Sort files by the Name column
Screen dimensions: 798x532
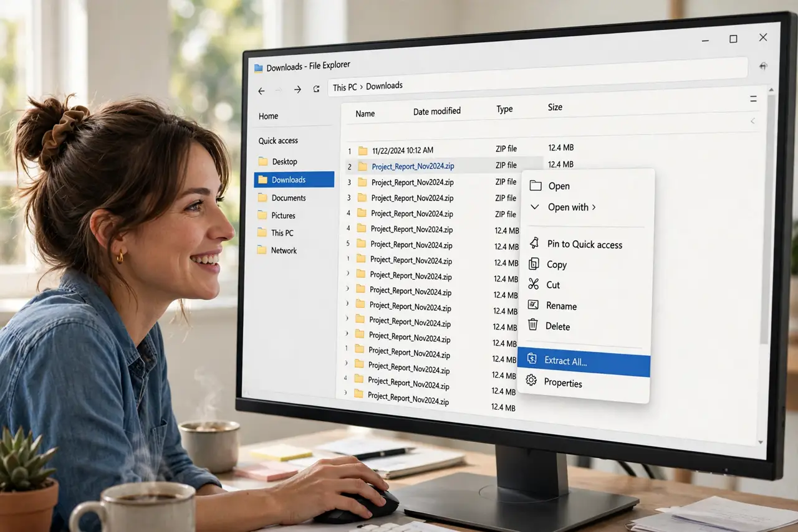[365, 113]
